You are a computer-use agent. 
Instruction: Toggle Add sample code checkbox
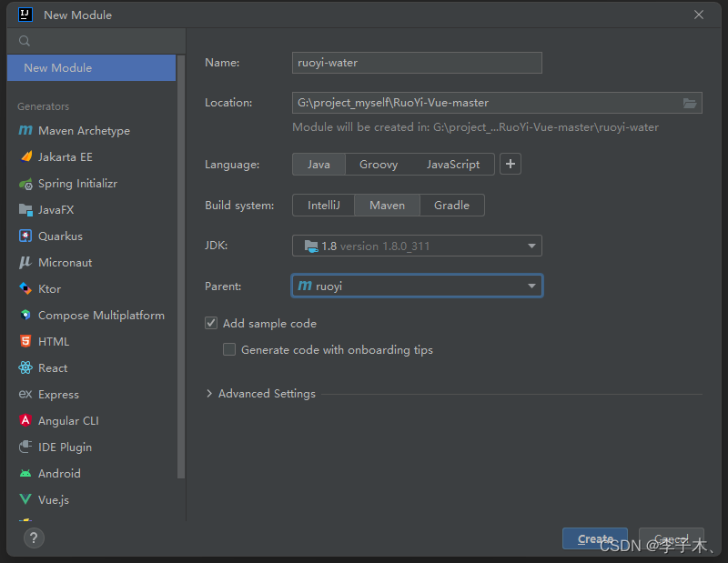coord(211,323)
